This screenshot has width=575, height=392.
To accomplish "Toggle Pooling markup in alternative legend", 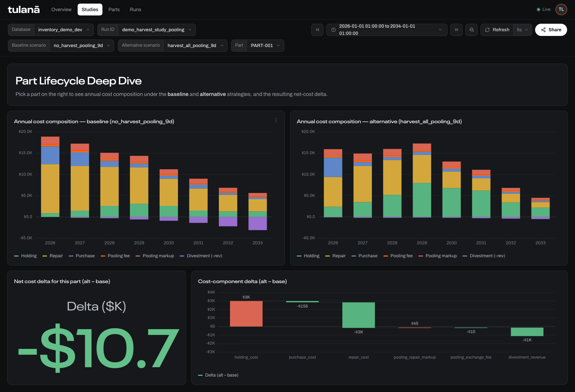I will point(438,256).
